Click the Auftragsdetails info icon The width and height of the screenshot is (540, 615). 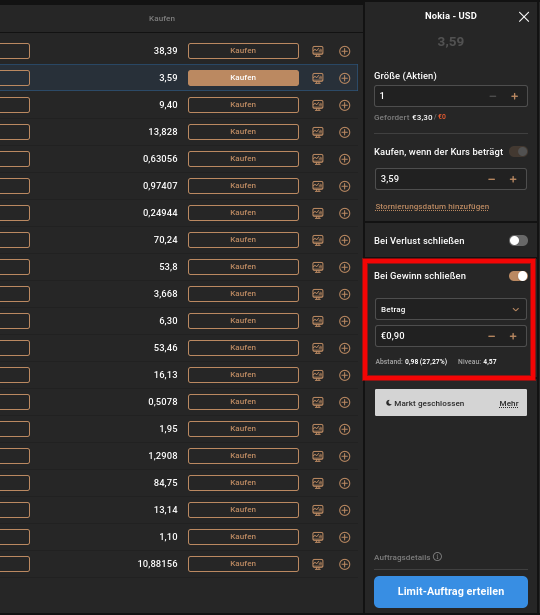coord(438,557)
